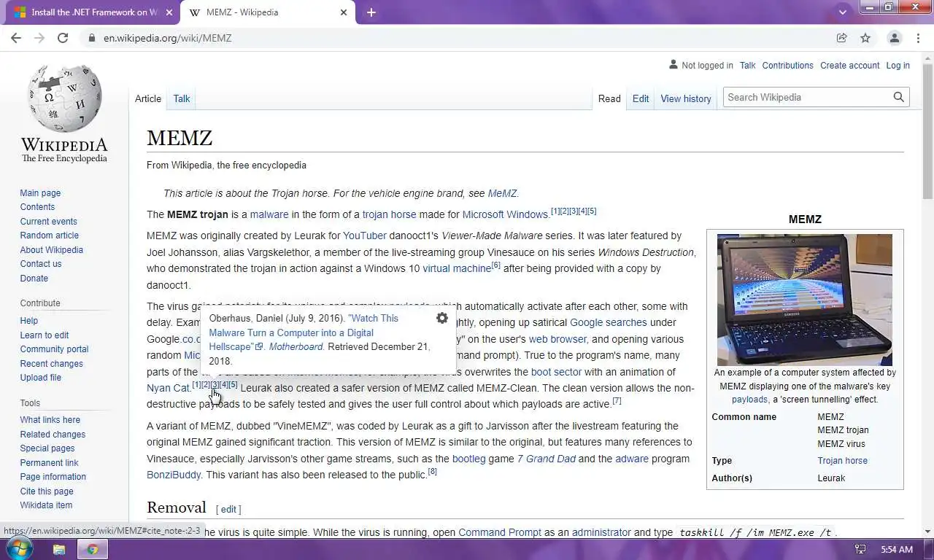Open Recent changes in the sidebar

click(51, 364)
